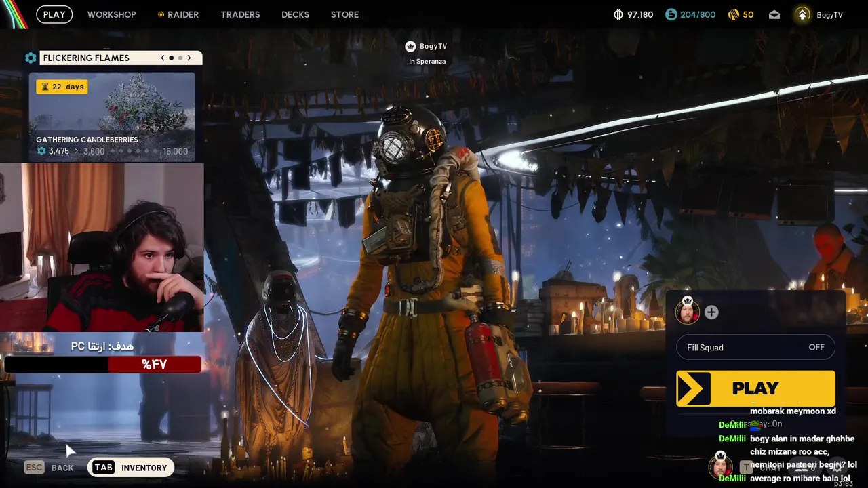Go to the DECKS tab
868x488 pixels.
[x=295, y=14]
